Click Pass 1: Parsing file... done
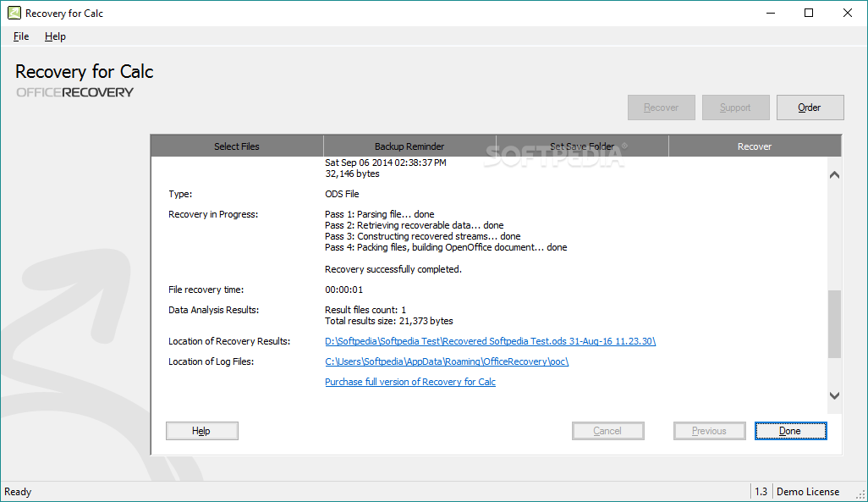868x502 pixels. (x=379, y=214)
